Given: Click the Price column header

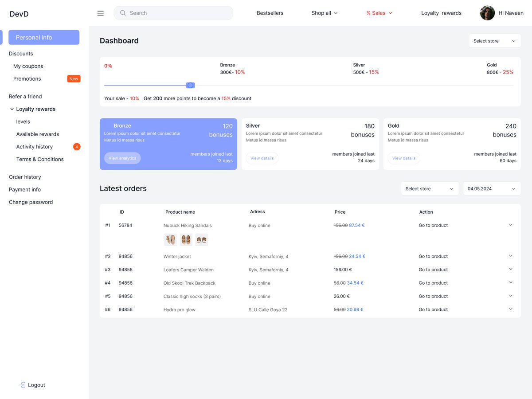Looking at the screenshot, I should pyautogui.click(x=340, y=212).
